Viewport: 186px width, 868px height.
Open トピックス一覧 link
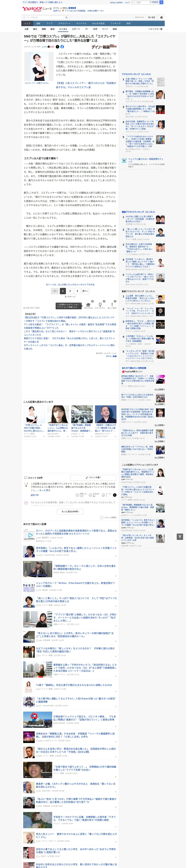(x=155, y=29)
